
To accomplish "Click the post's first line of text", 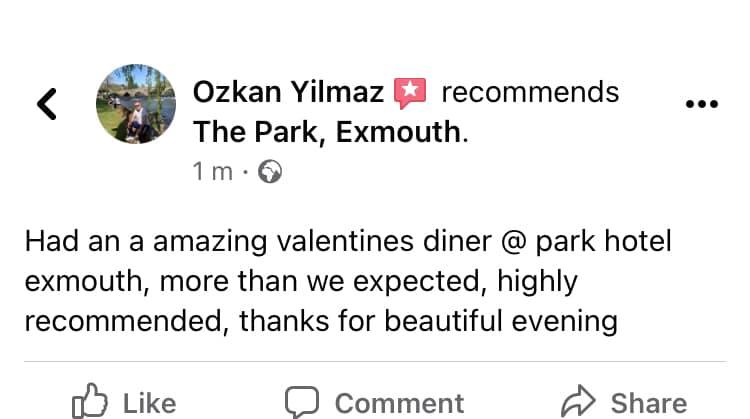I will (x=348, y=242).
